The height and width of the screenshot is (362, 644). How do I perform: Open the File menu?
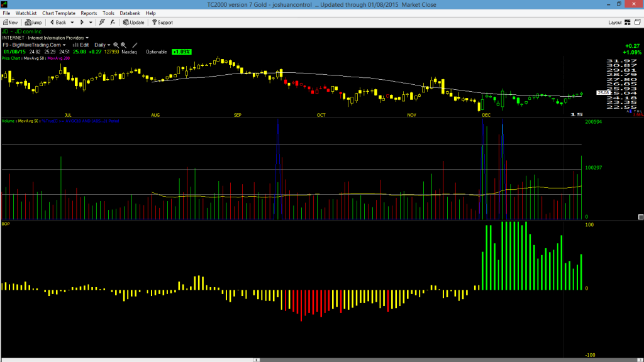coord(6,13)
